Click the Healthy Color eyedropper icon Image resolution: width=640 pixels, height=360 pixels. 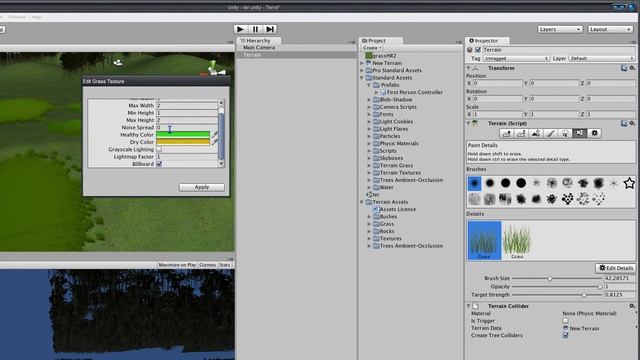215,134
